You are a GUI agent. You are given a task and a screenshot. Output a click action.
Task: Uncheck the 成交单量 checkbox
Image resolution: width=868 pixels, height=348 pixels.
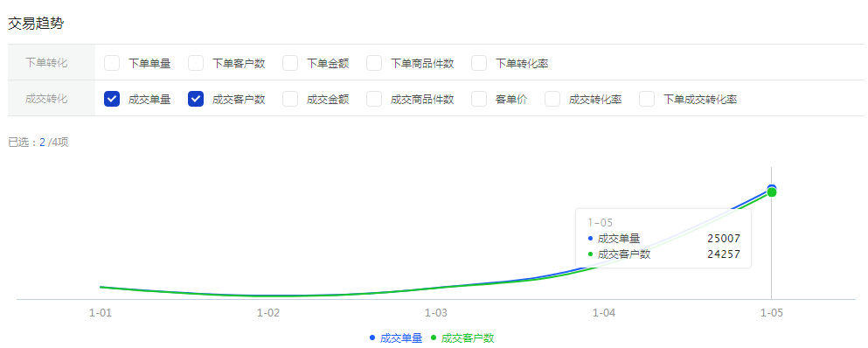tap(112, 99)
